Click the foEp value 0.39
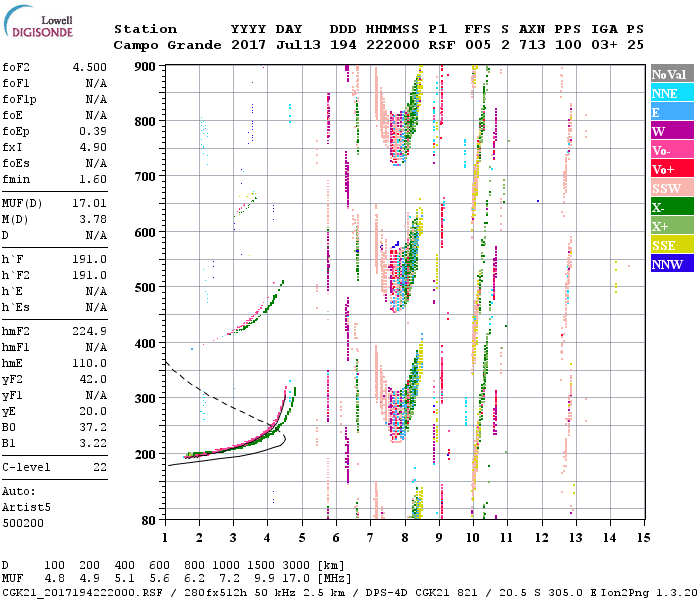Viewport: 700px width, 600px height. [x=93, y=131]
